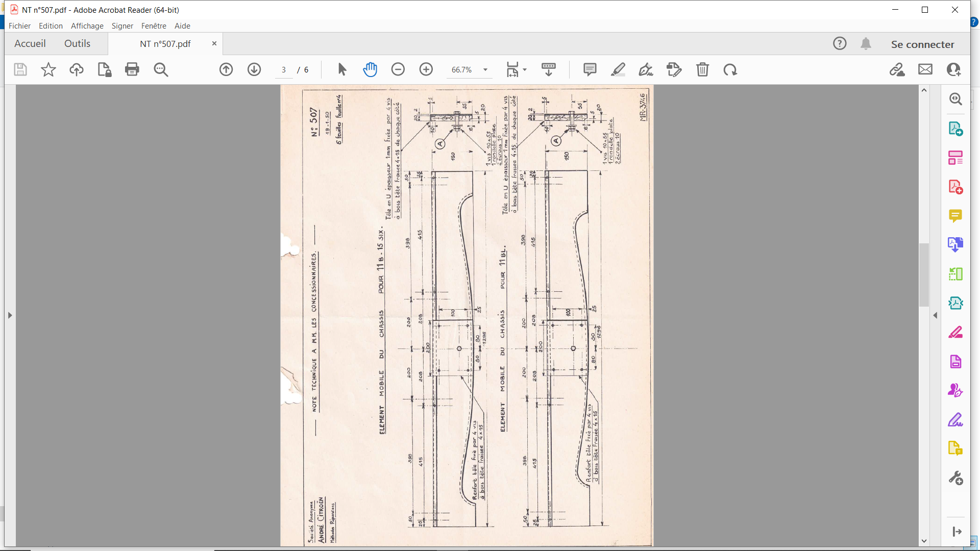Switch to the Outils tab
This screenshot has width=980, height=551.
tap(77, 44)
